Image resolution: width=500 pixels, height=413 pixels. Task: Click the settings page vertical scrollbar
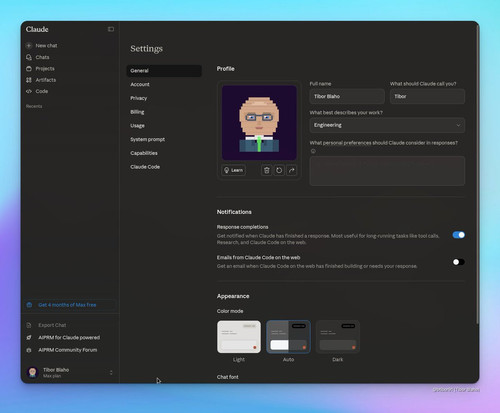[478, 173]
